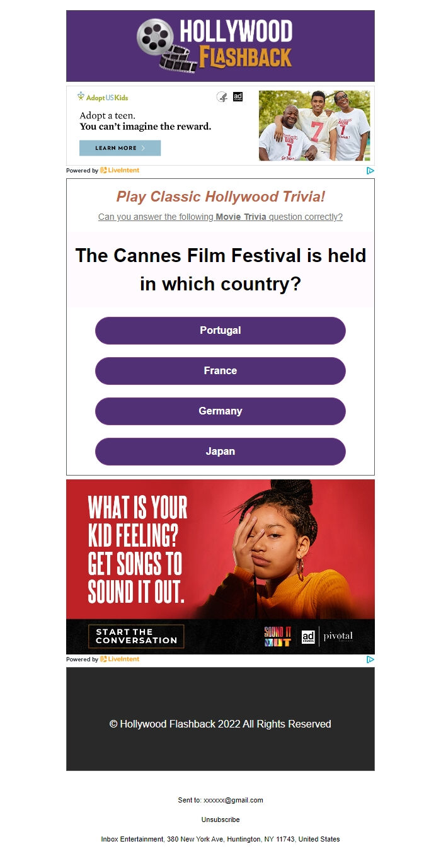
Task: Click the Pivotal logo in the banner
Action: [x=338, y=636]
